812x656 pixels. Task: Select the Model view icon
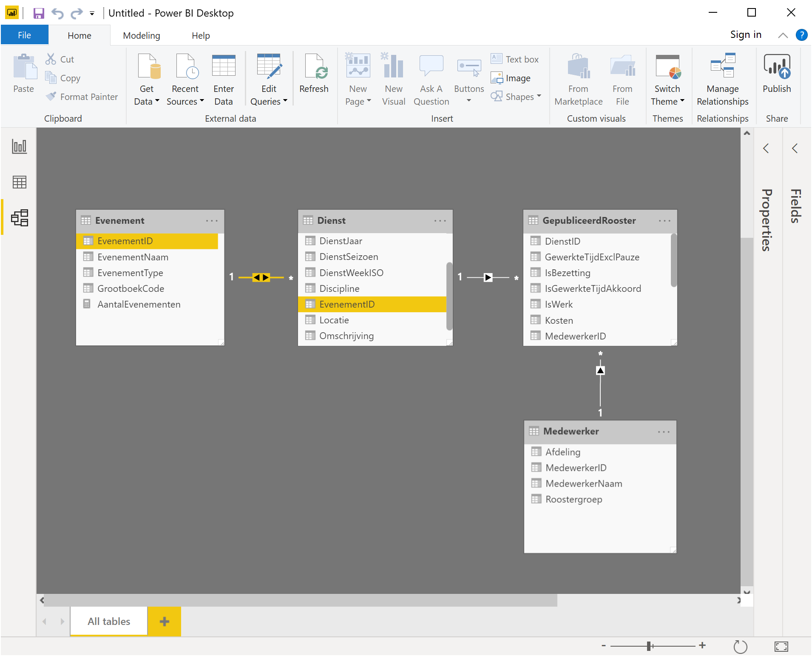pyautogui.click(x=19, y=218)
